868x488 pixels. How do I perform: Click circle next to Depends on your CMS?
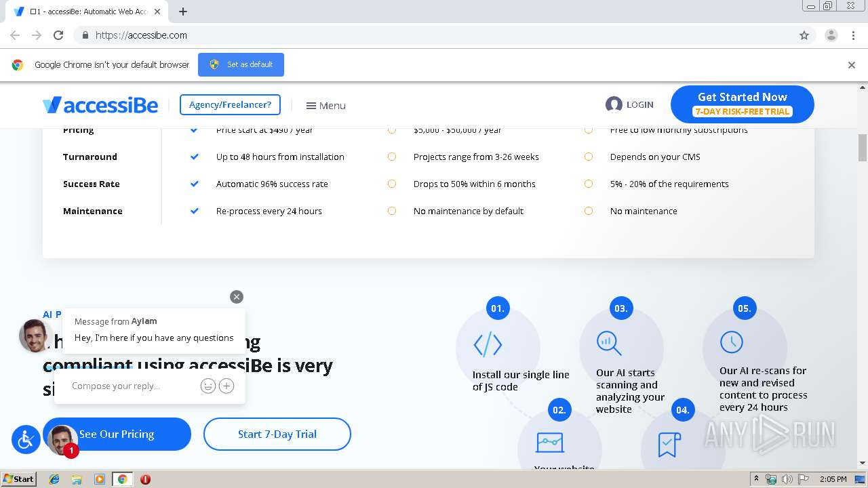coord(589,157)
